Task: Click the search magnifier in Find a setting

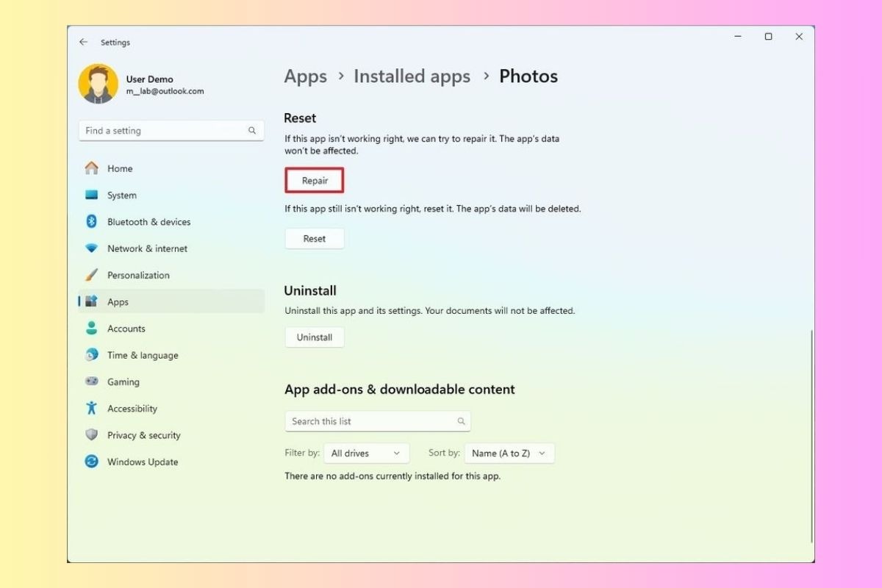Action: click(252, 131)
